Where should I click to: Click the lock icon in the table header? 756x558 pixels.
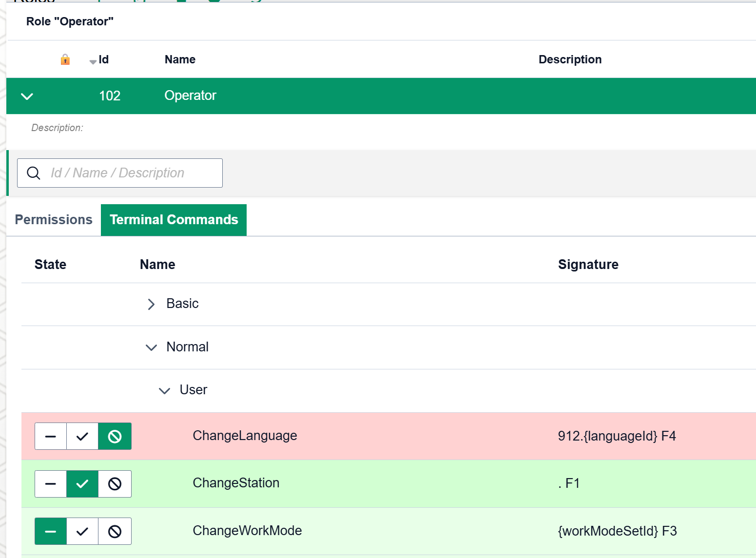point(65,59)
